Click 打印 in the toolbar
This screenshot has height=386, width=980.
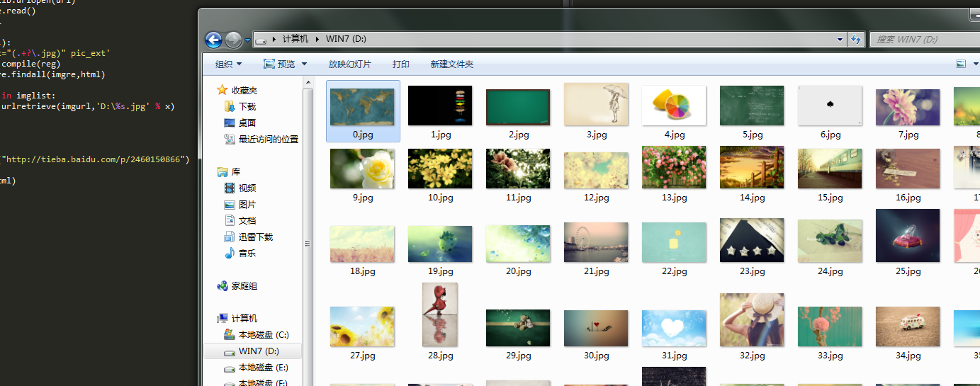[401, 64]
